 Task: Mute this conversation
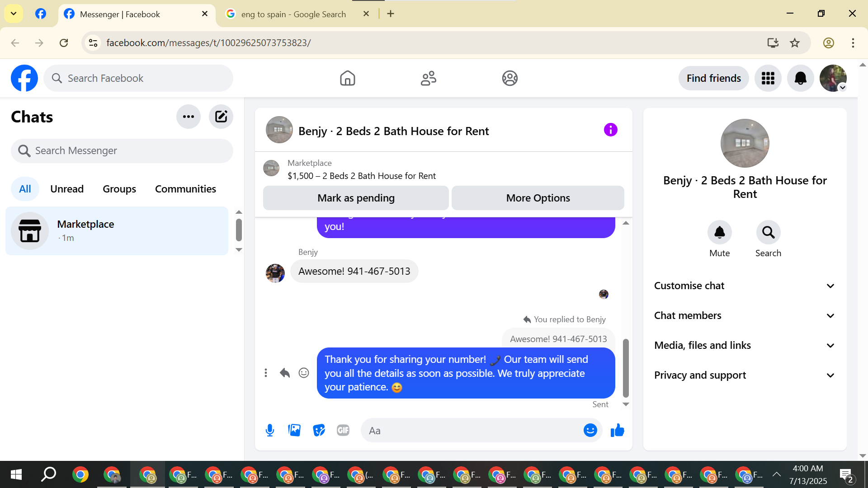pyautogui.click(x=719, y=233)
